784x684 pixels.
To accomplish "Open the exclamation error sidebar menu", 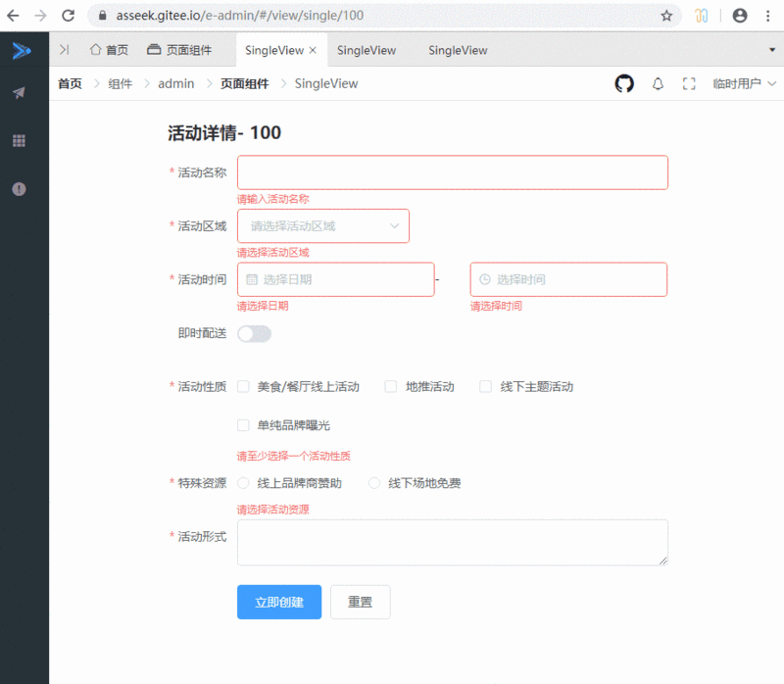I will 19,189.
